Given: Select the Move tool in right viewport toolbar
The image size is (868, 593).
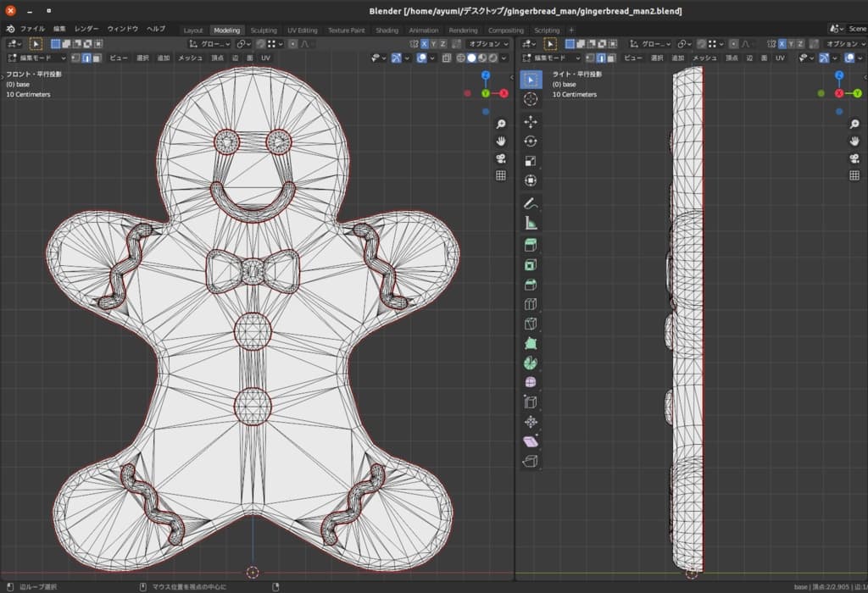Looking at the screenshot, I should click(x=531, y=121).
